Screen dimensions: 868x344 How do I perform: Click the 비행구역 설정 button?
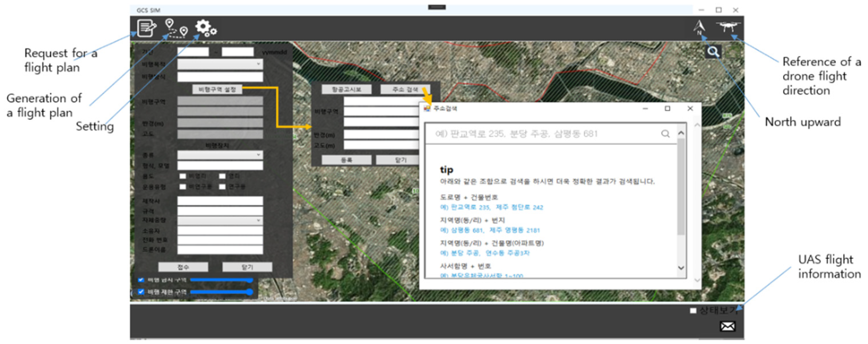217,89
